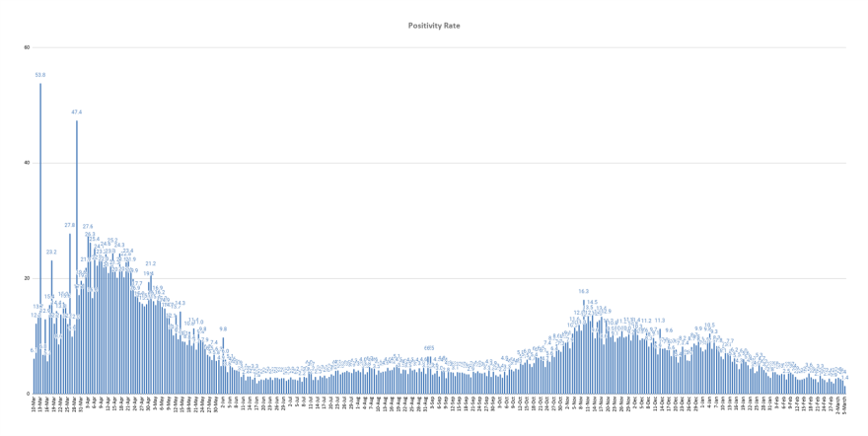This screenshot has height=436, width=868.
Task: Click the 14.5 data label
Action: pos(592,303)
